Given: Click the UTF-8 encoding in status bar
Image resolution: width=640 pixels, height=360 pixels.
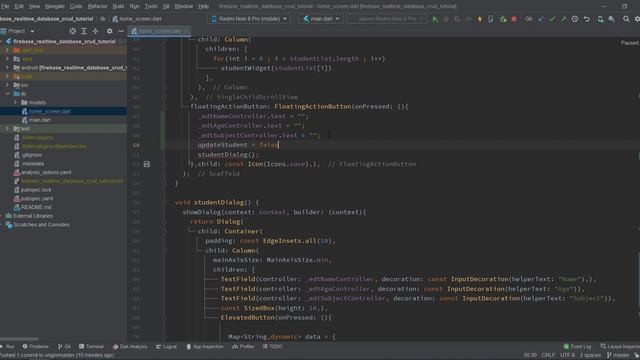Looking at the screenshot, I should coord(567,355).
